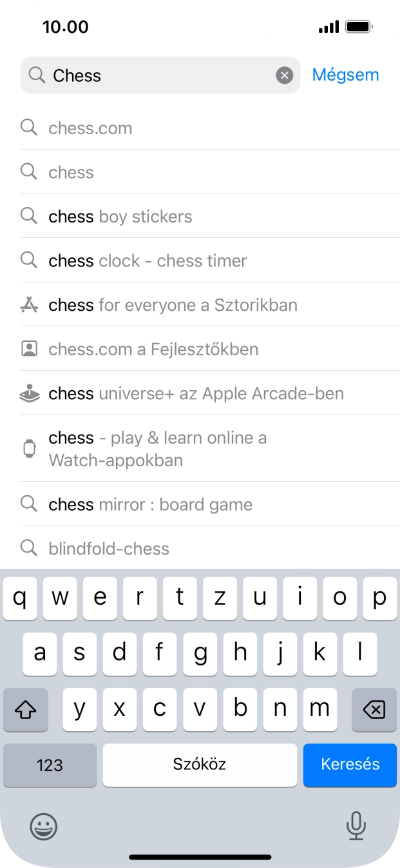Screen dimensions: 400x868
Task: Tap the Sztorik icon next to chess for everyone
Action: [29, 304]
